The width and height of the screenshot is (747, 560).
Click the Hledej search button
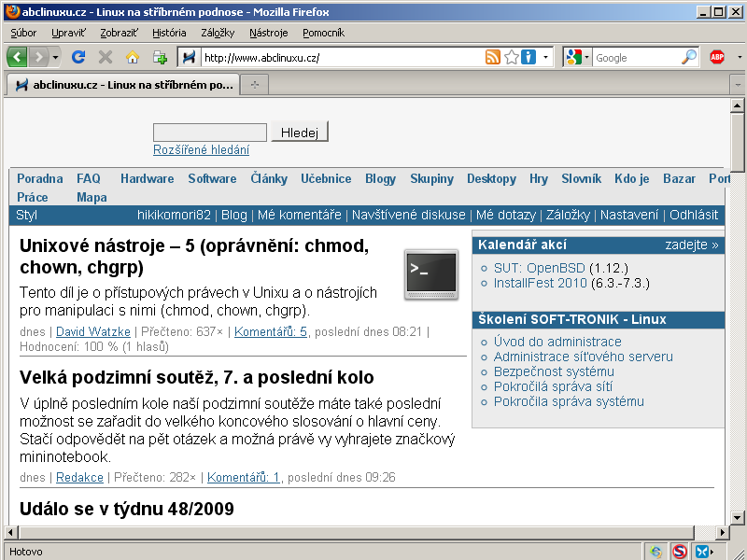point(300,132)
